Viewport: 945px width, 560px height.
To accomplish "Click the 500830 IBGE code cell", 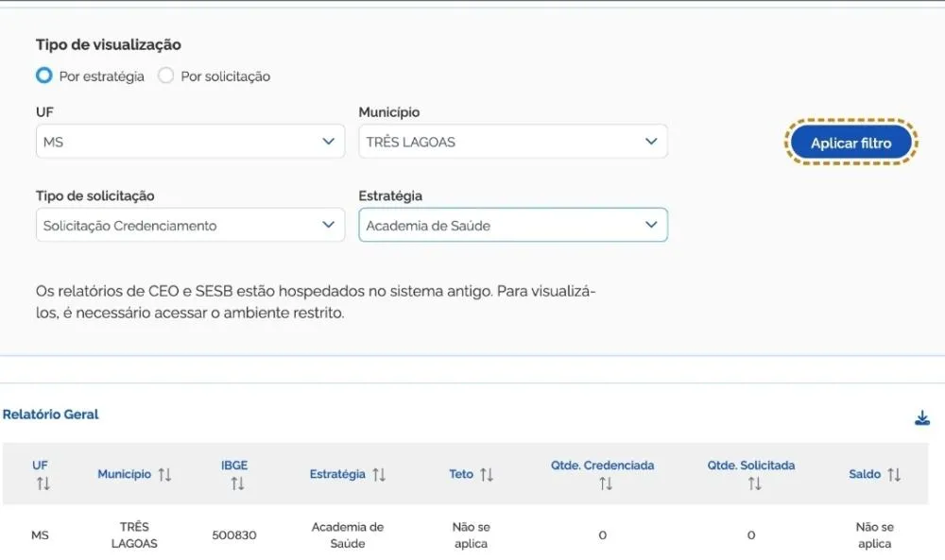I will pyautogui.click(x=234, y=535).
